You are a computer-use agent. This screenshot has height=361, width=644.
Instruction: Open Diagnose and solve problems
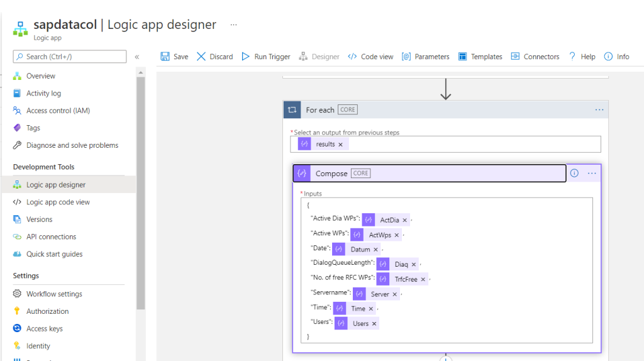[72, 145]
